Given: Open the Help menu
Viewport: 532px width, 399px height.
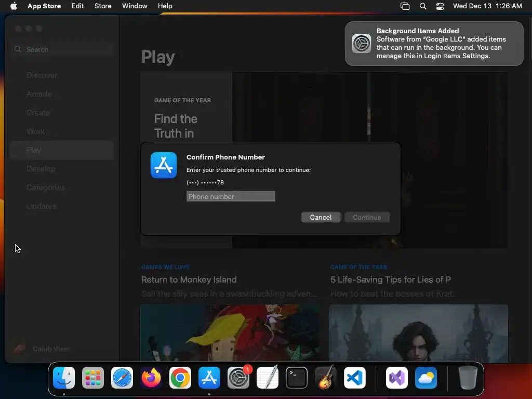Looking at the screenshot, I should (x=165, y=6).
